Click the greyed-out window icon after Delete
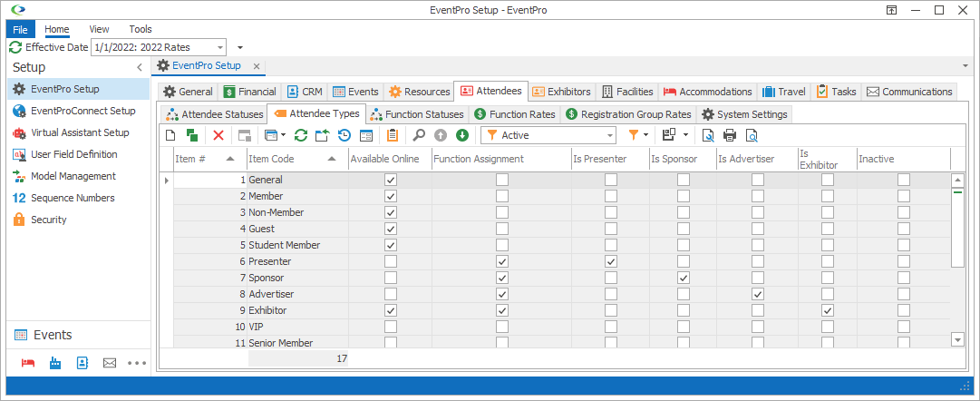The height and width of the screenshot is (401, 980). [x=245, y=134]
